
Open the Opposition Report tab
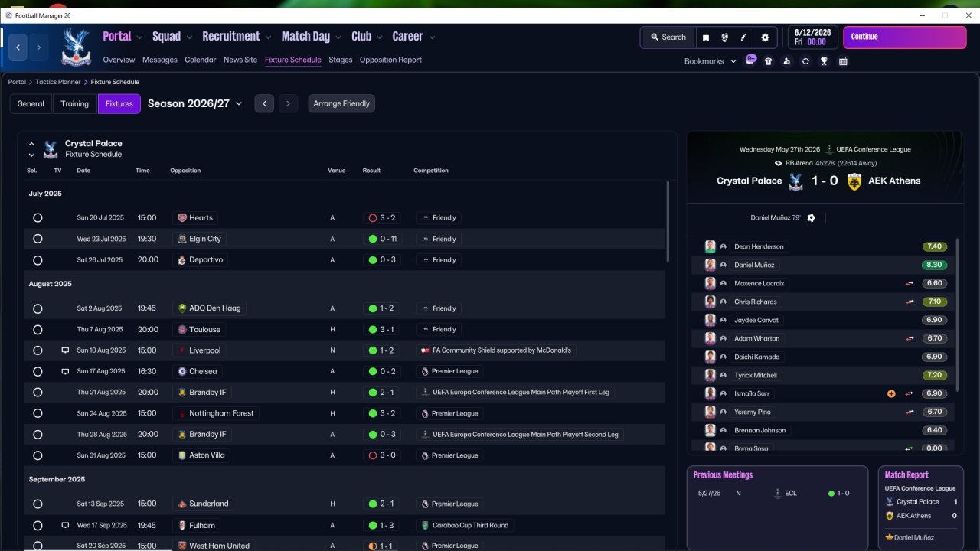point(390,60)
